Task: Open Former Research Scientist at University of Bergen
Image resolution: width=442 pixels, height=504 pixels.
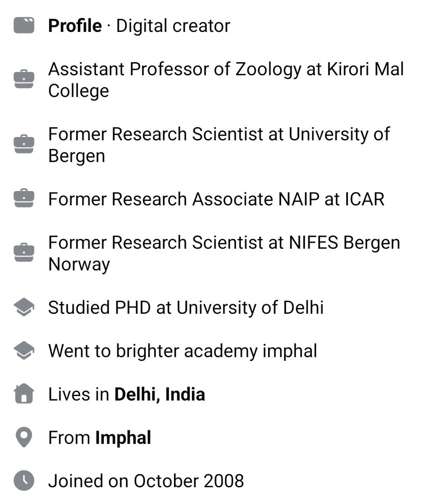Action: pos(219,145)
